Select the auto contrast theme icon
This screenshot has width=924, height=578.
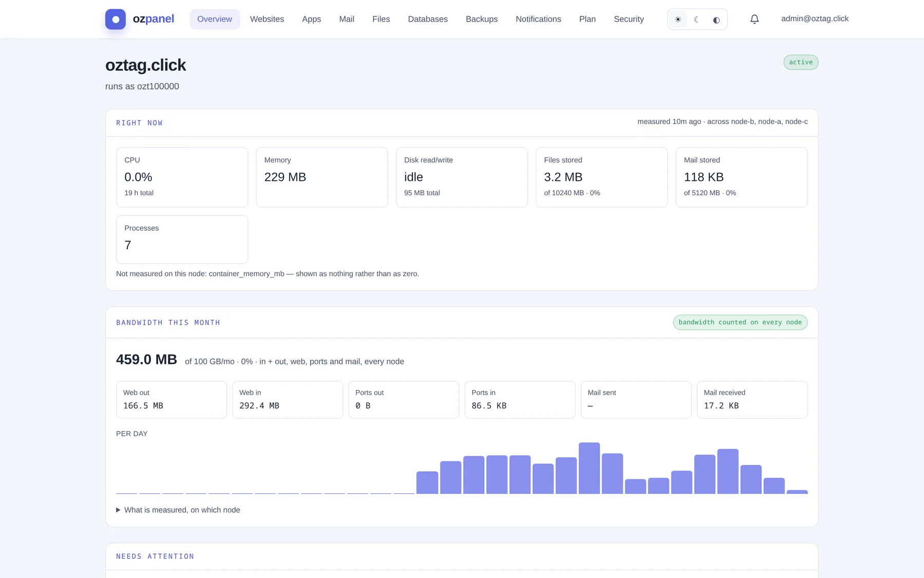pos(716,20)
